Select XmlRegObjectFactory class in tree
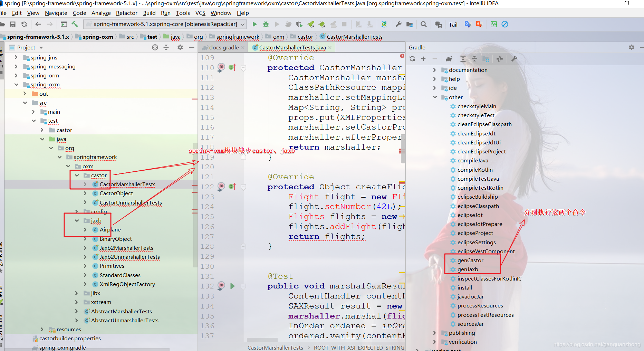The height and width of the screenshot is (351, 644). coord(127,284)
